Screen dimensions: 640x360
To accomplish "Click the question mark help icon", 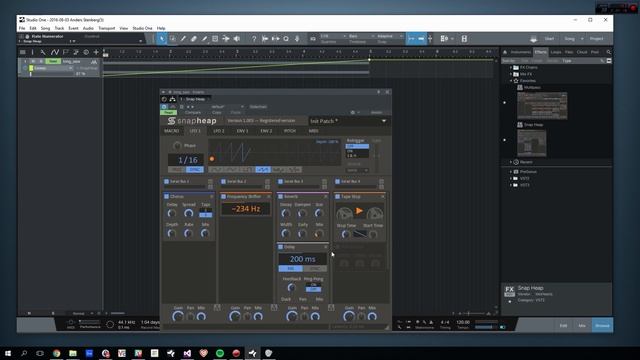I will tap(254, 39).
